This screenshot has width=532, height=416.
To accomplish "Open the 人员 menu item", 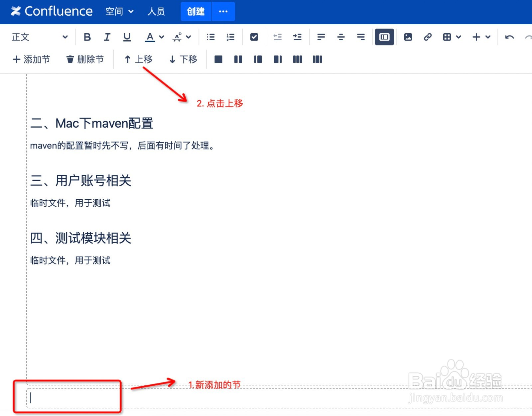I will (x=156, y=11).
